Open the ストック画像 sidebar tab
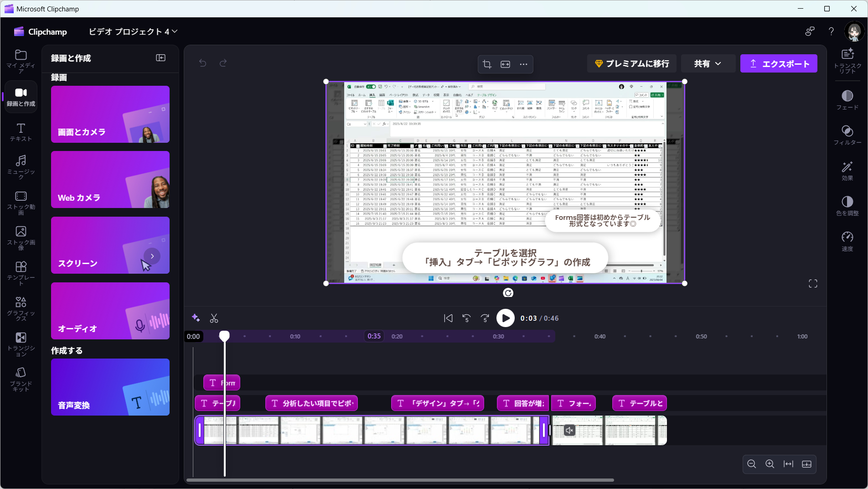 [21, 238]
